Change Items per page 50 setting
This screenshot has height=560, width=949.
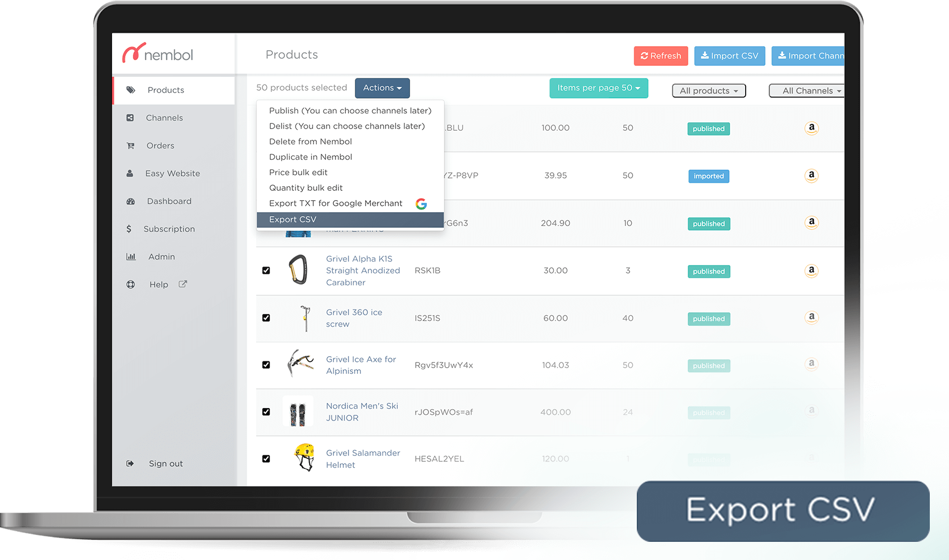pos(598,88)
